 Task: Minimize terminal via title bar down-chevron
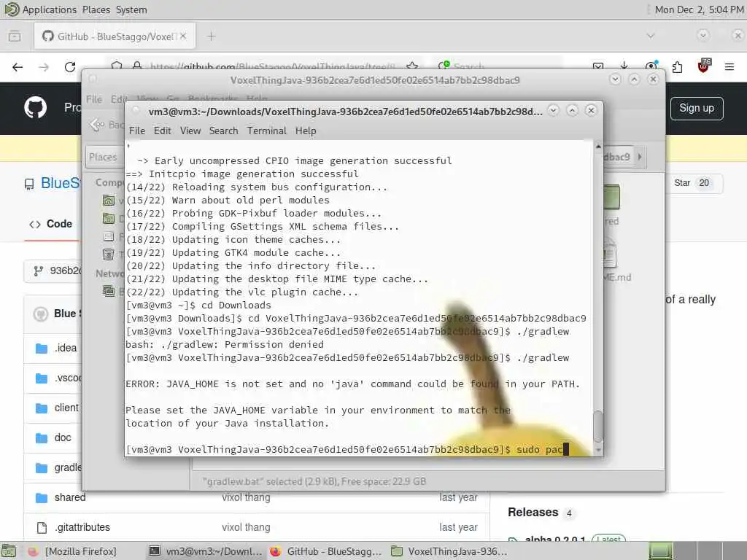(x=553, y=111)
